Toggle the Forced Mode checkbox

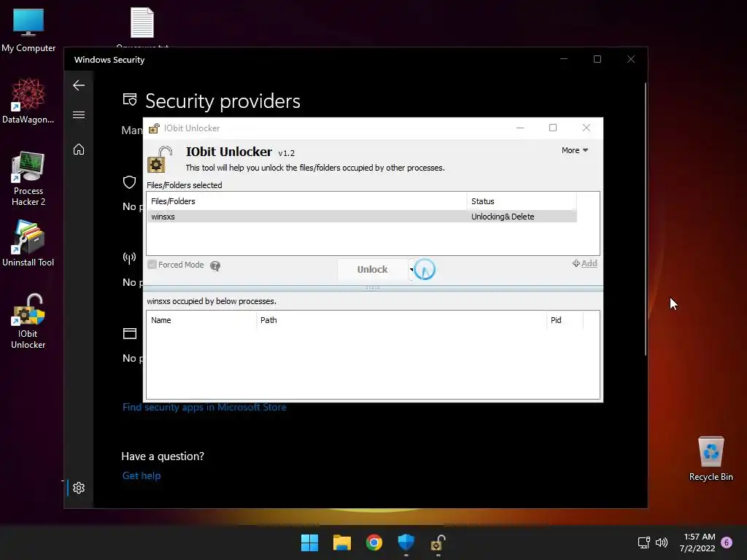tap(152, 265)
